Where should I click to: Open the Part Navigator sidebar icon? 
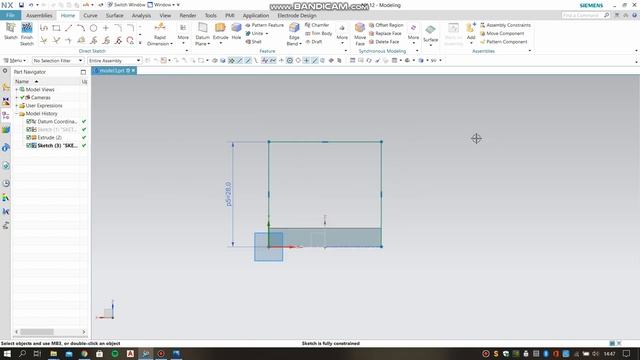point(6,115)
